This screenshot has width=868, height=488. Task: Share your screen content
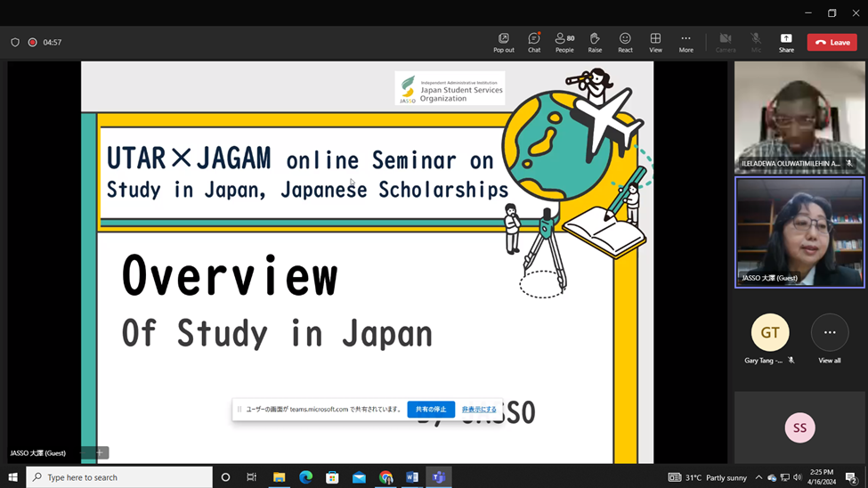(786, 43)
